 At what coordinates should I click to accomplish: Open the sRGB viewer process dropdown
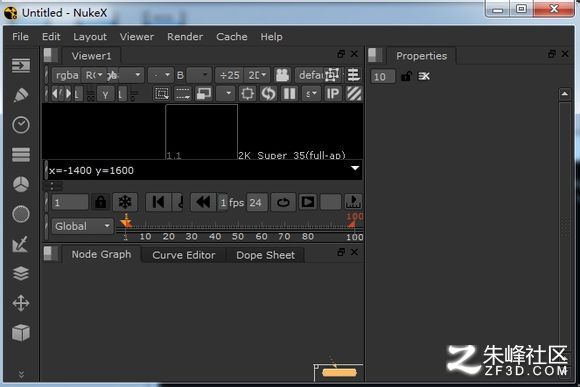point(311,94)
